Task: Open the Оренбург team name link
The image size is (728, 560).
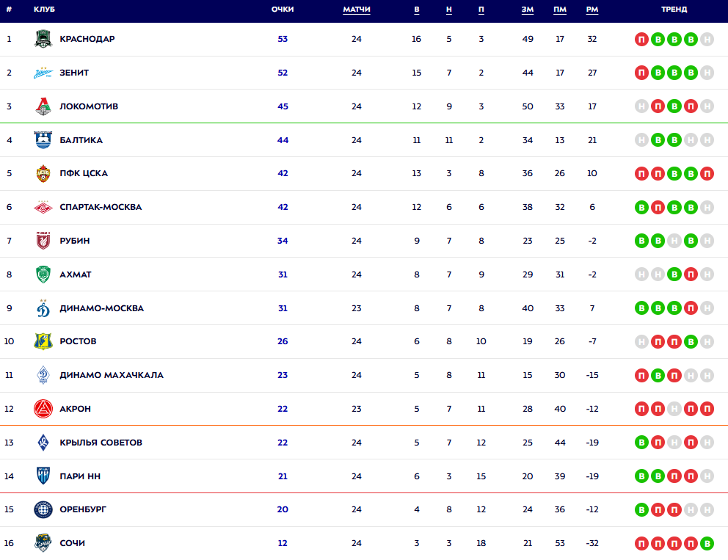Action: coord(83,509)
